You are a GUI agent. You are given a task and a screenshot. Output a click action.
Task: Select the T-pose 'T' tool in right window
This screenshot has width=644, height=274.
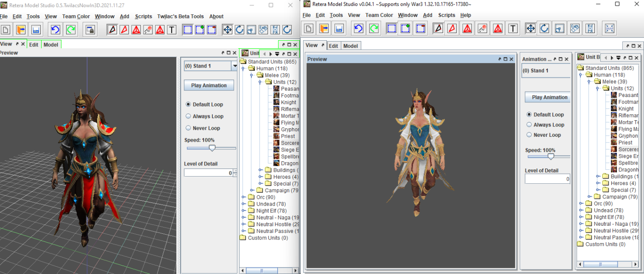tap(513, 29)
